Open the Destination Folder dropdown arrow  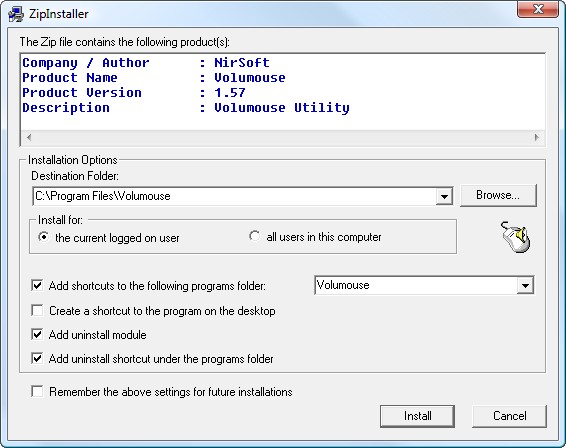(x=444, y=196)
